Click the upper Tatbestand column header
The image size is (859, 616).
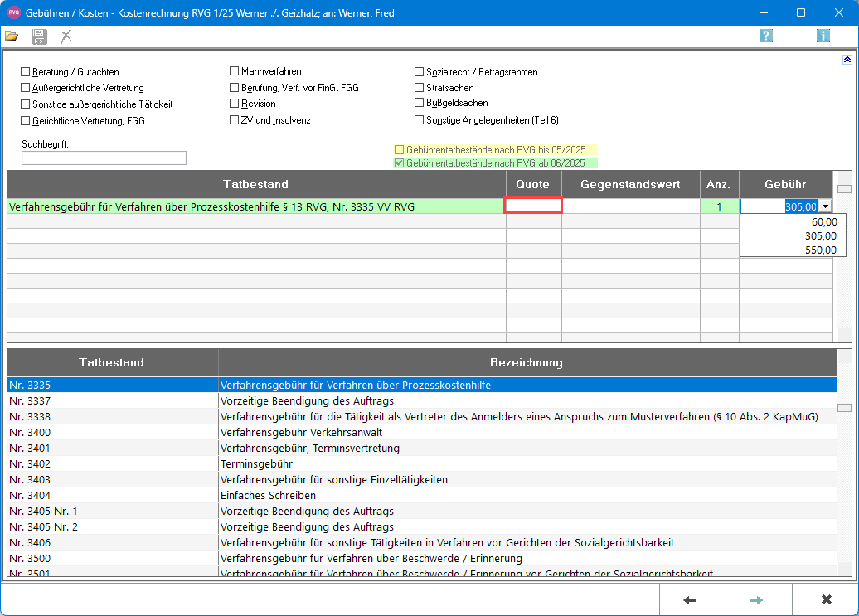click(x=256, y=185)
